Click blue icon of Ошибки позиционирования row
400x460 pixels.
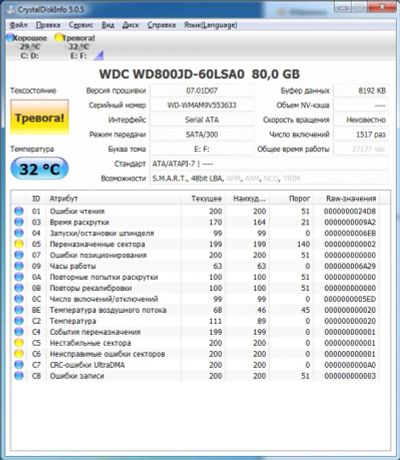point(19,255)
